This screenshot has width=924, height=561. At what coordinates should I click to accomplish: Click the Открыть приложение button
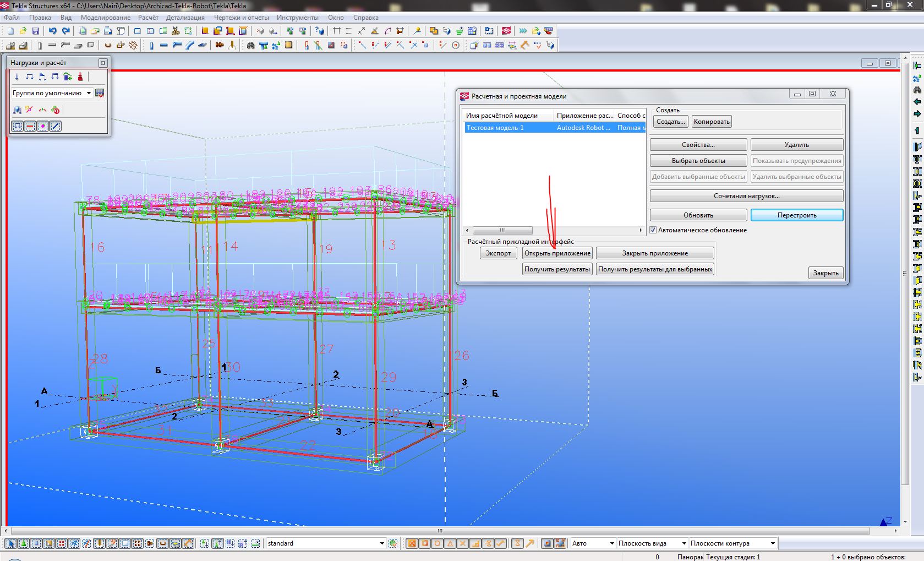[557, 253]
